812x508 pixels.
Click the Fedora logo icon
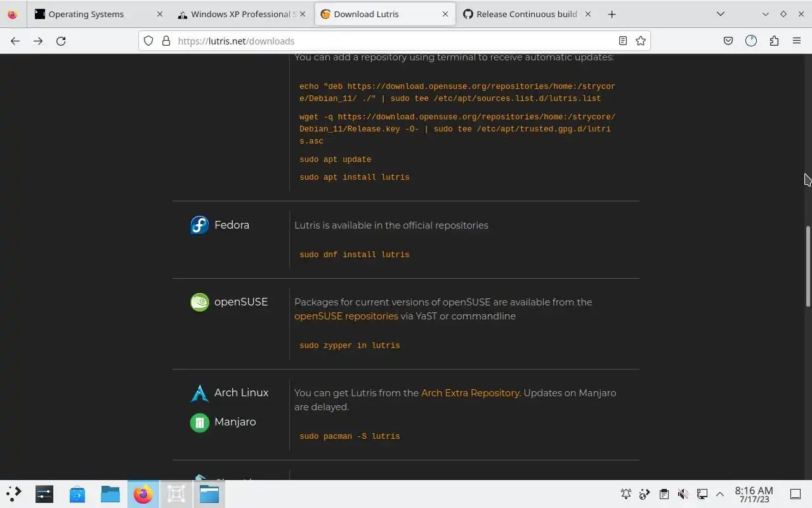point(200,225)
